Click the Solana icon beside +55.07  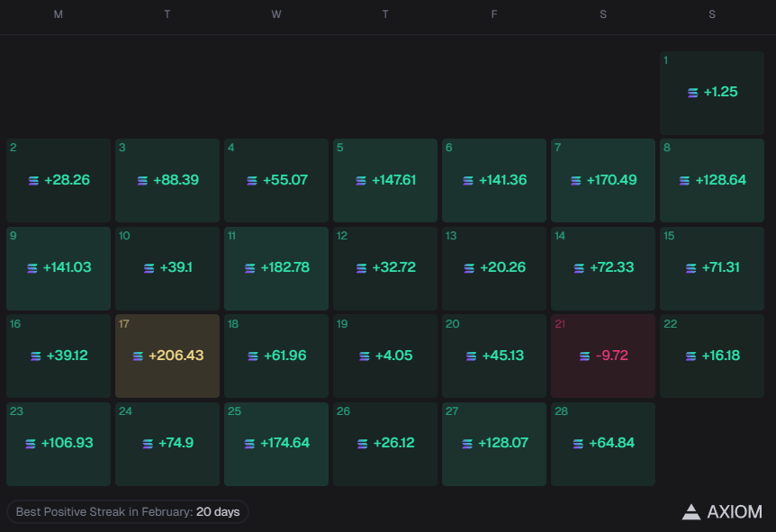[x=252, y=181]
